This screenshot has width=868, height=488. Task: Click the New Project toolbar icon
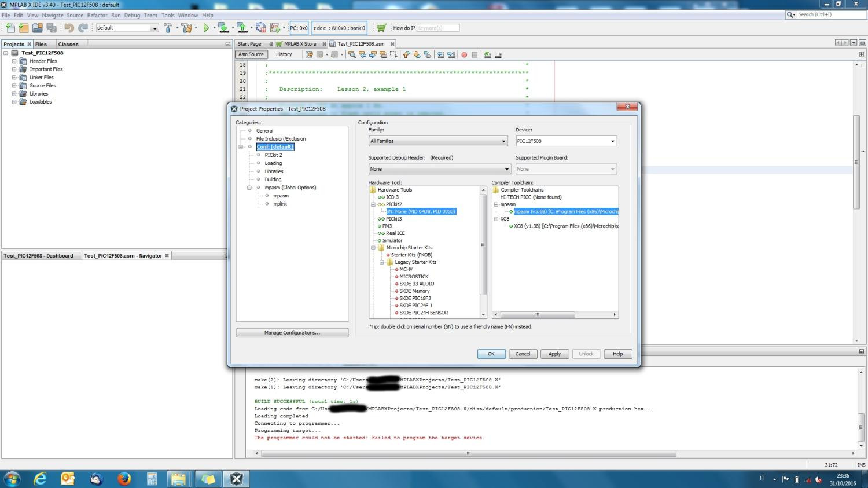tap(23, 28)
